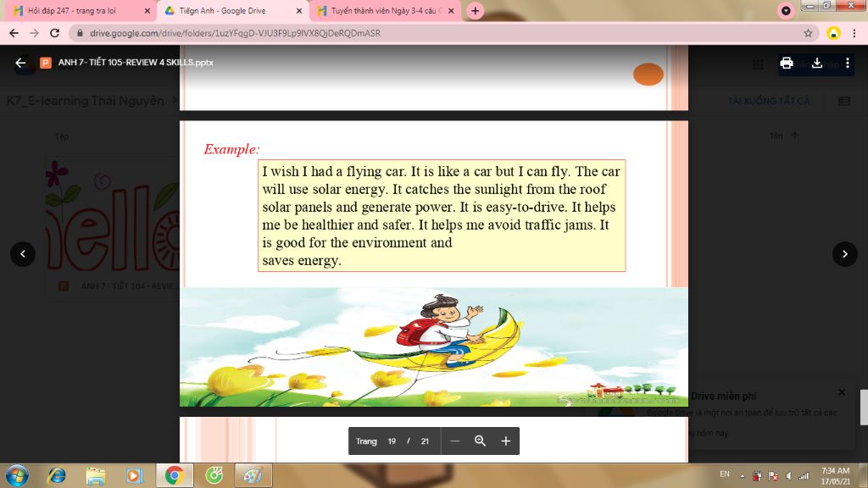Click the address bar URL
Image resolution: width=868 pixels, height=488 pixels.
236,33
